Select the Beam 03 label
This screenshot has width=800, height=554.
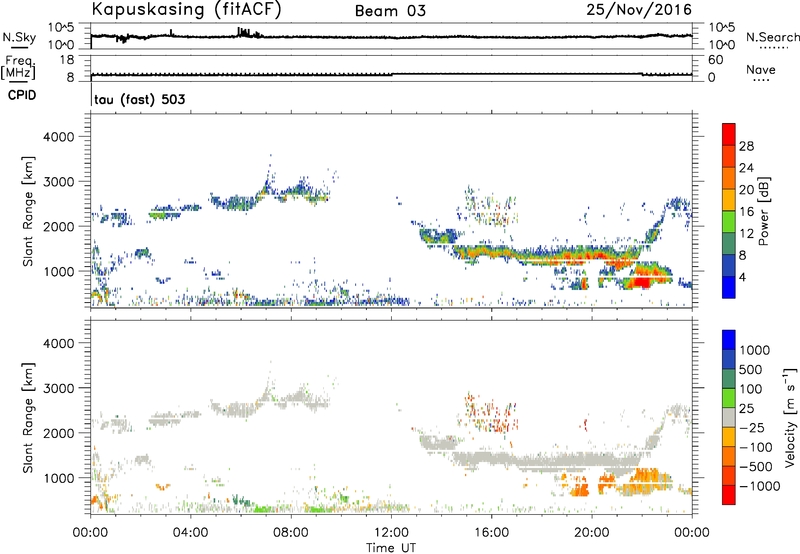(390, 11)
